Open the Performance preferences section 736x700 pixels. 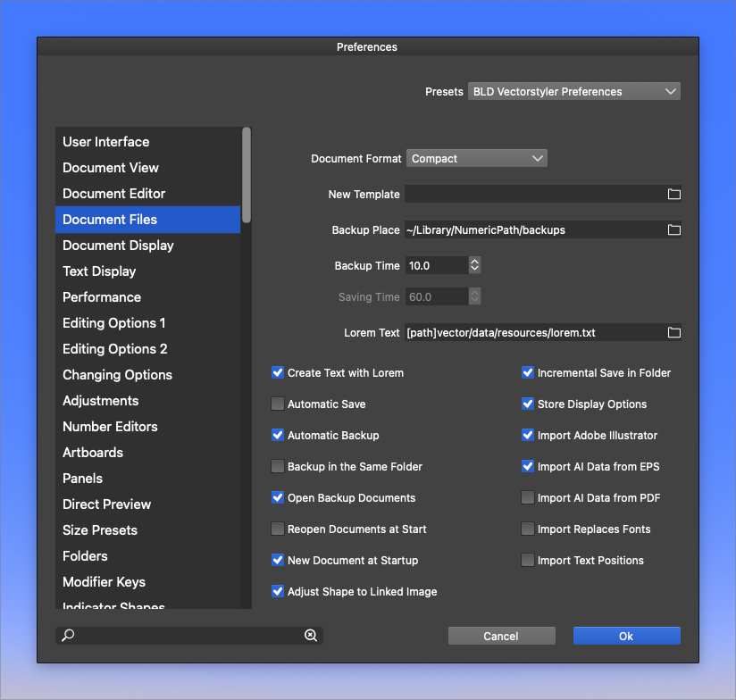coord(102,297)
